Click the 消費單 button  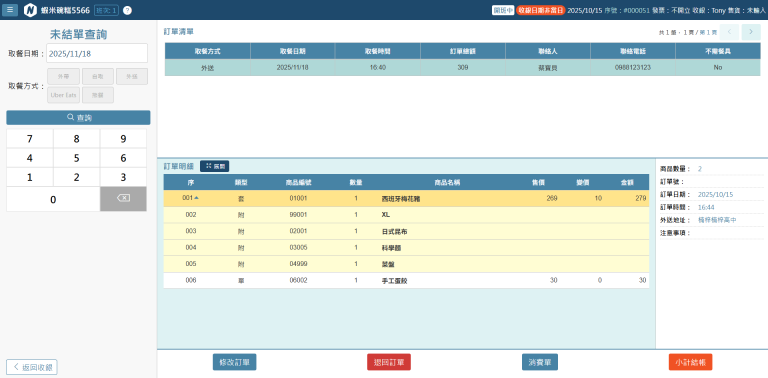pos(540,362)
